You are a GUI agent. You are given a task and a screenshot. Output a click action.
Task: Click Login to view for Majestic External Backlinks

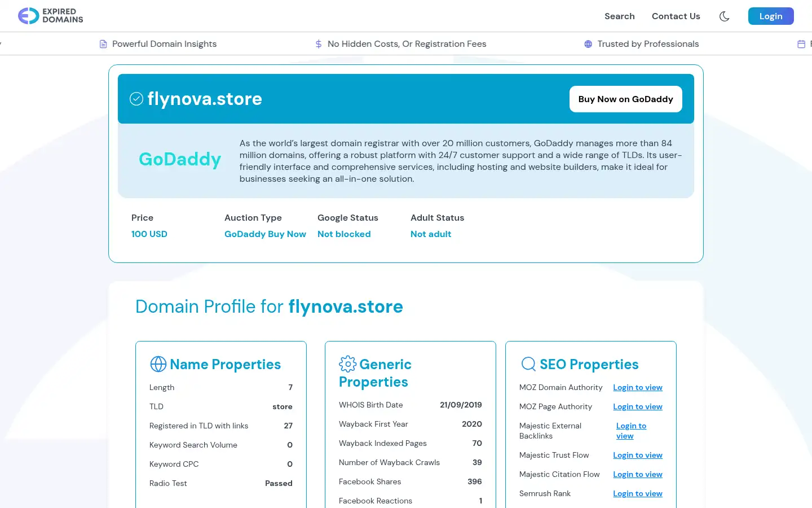click(x=631, y=431)
